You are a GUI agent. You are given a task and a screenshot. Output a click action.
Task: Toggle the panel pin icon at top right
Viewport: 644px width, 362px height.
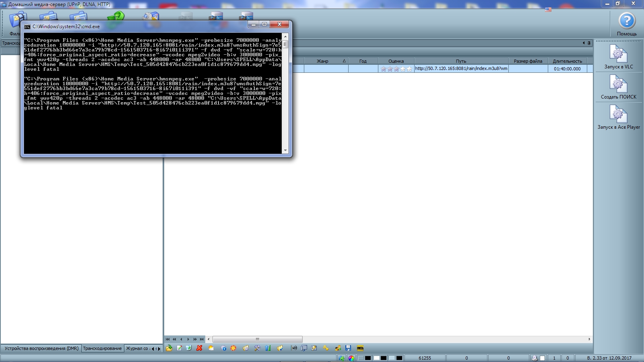(x=589, y=43)
